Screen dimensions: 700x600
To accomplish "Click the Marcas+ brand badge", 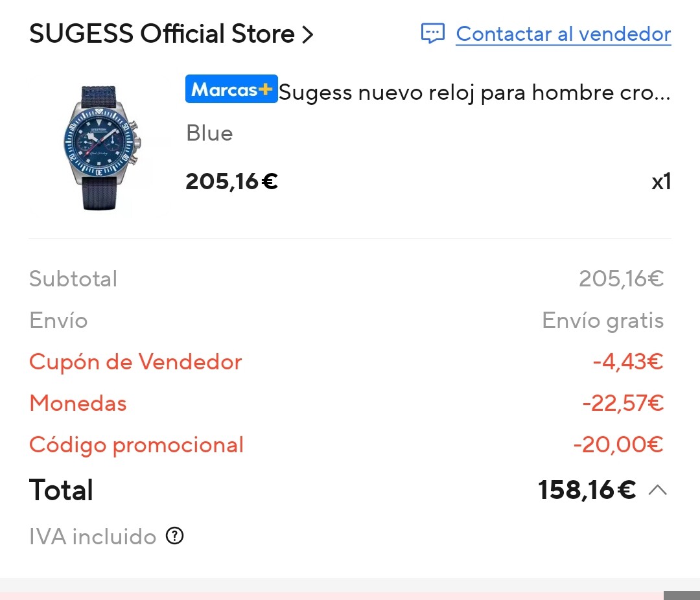I will (231, 89).
